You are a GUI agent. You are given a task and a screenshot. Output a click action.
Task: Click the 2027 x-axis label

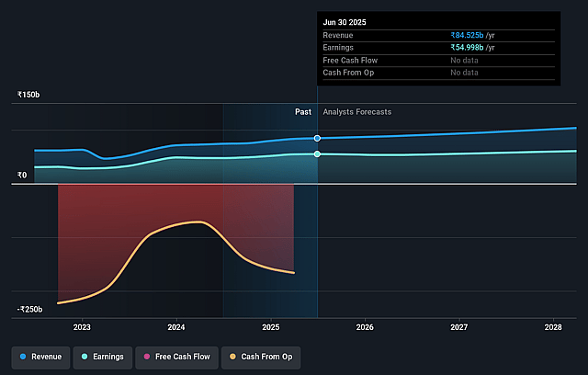pos(459,327)
